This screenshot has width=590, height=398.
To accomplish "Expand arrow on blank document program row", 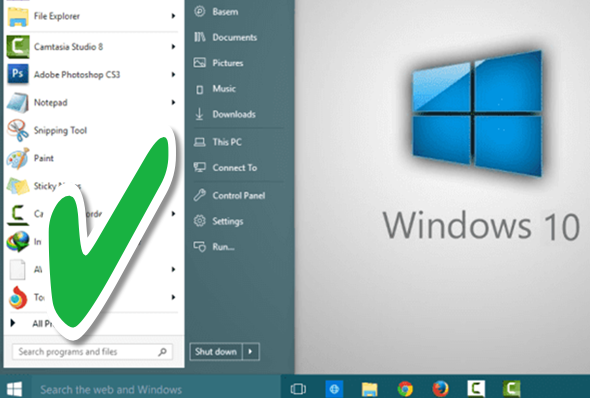I will (173, 269).
